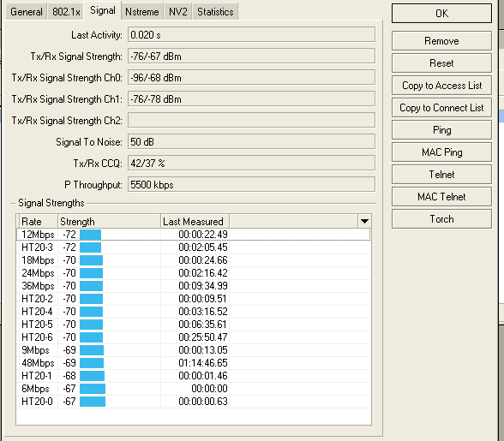The image size is (504, 441).
Task: Open the Nstreme tab
Action: click(142, 12)
